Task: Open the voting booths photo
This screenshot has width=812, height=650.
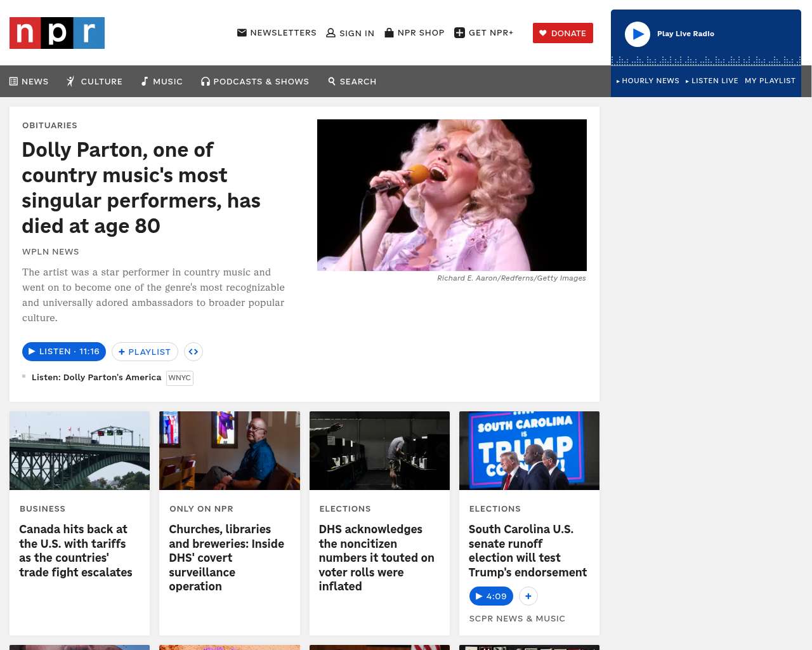Action: click(379, 451)
